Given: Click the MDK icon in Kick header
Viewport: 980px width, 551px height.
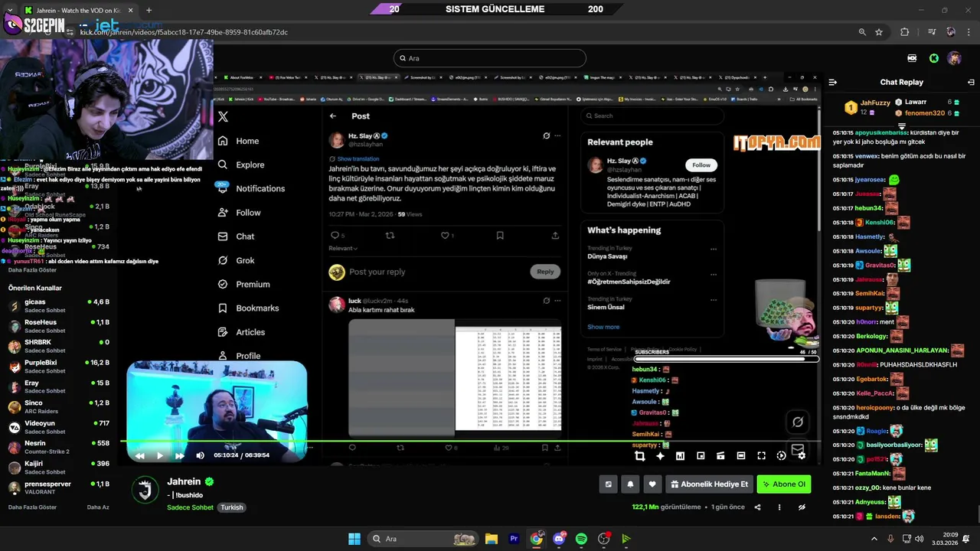Looking at the screenshot, I should (x=912, y=58).
